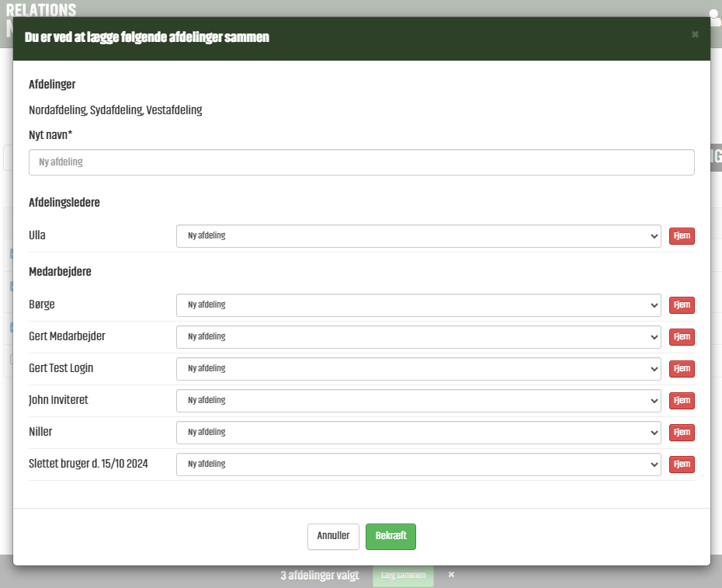
Task: Close the merge dialog with the X icon
Action: (x=695, y=35)
